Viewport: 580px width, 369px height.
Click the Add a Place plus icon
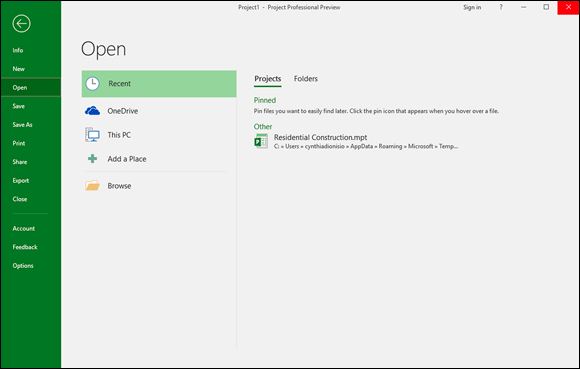pyautogui.click(x=92, y=159)
